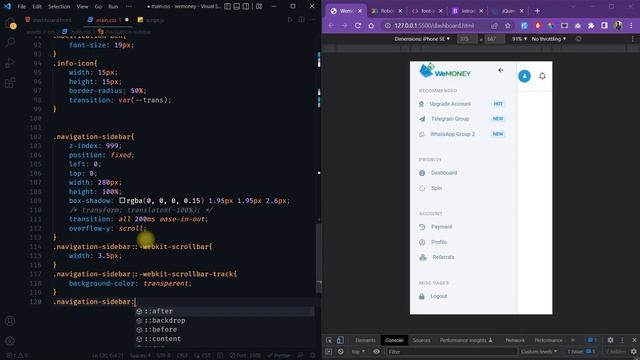Viewport: 640px width, 360px height.
Task: Open the No throttling dropdown
Action: point(549,39)
